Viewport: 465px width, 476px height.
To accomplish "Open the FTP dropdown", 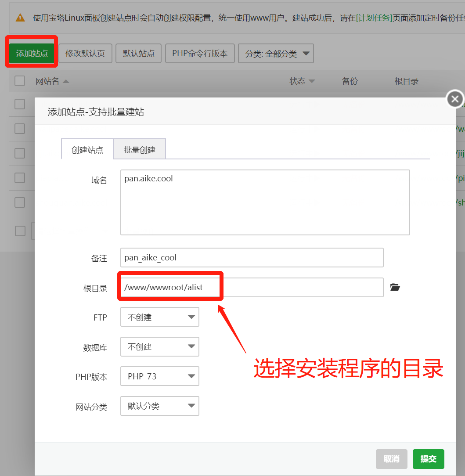I will pos(160,317).
